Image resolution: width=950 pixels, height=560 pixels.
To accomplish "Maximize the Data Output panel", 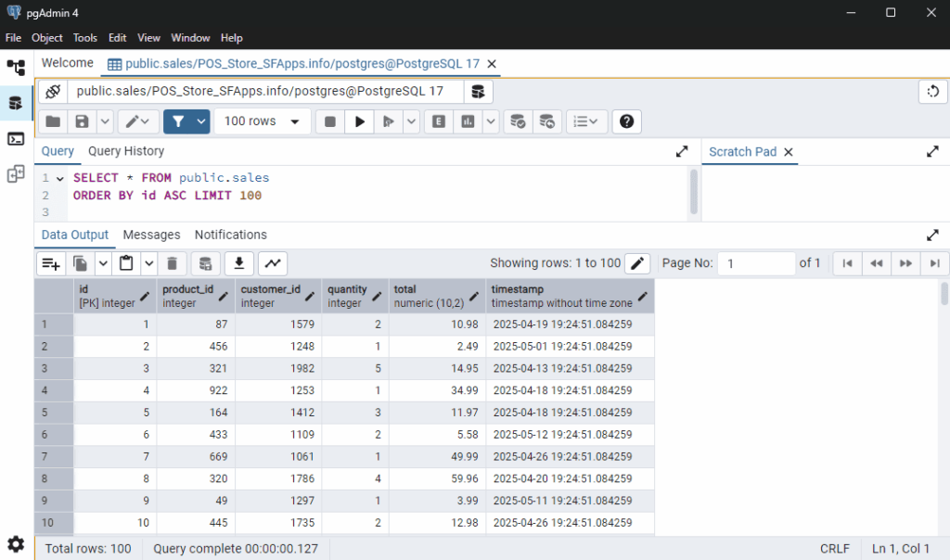I will [932, 235].
